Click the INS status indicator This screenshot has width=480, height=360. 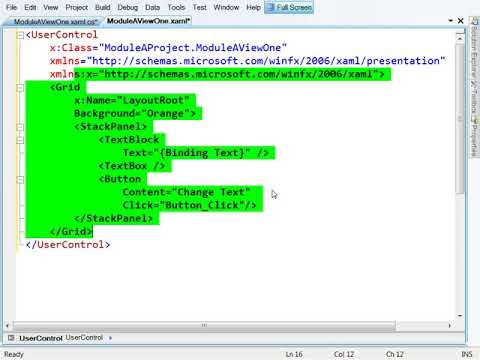point(467,354)
